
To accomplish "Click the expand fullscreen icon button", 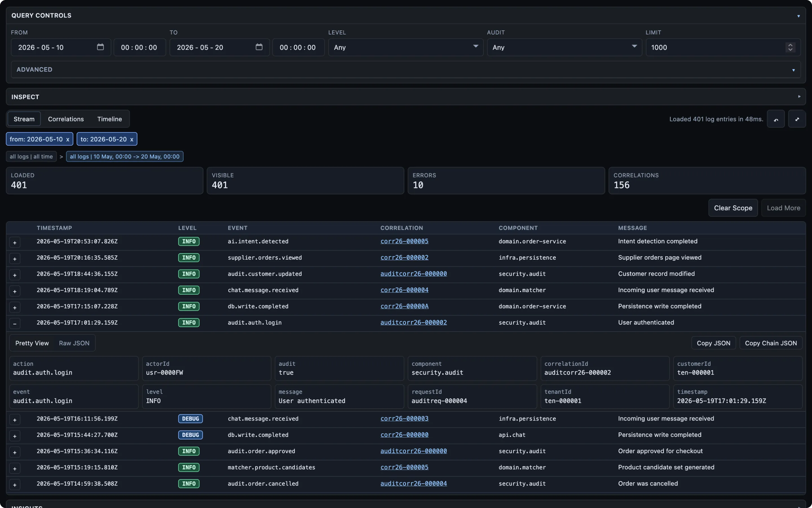I will click(797, 119).
